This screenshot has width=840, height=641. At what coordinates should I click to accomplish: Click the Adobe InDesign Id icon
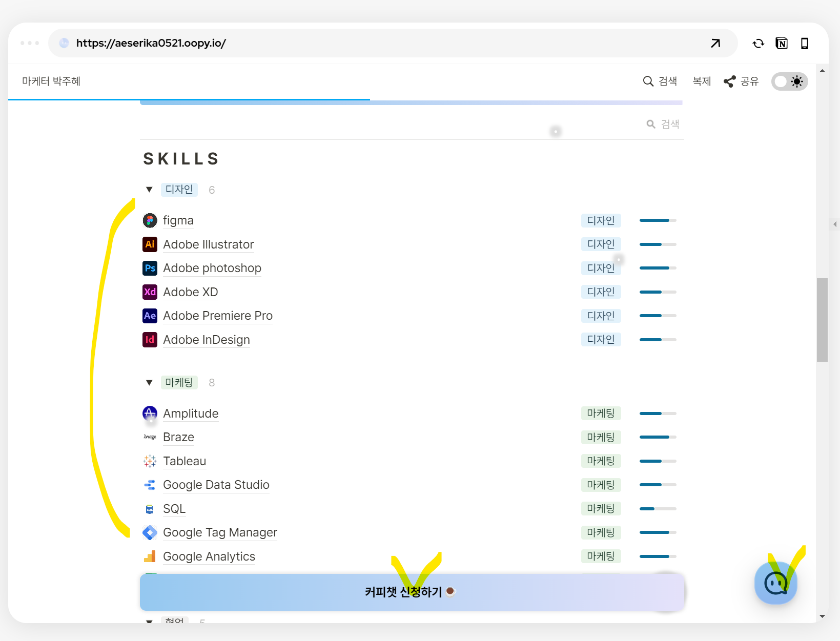(150, 340)
